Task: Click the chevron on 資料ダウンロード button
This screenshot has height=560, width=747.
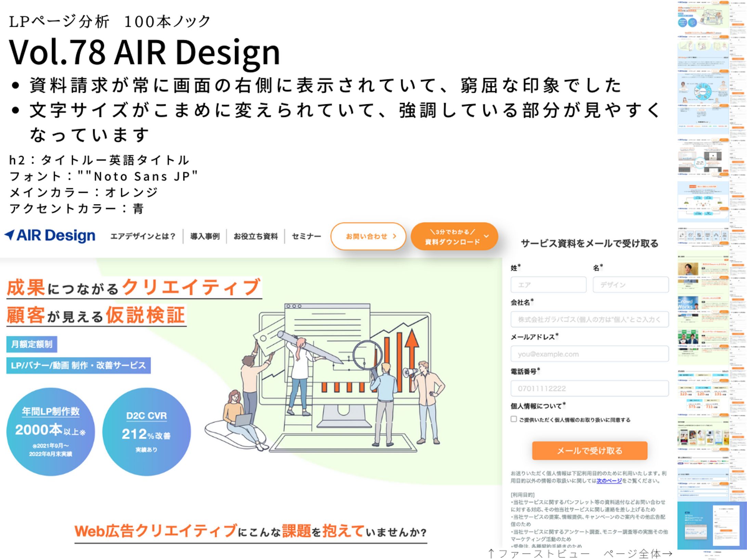Action: 486,236
